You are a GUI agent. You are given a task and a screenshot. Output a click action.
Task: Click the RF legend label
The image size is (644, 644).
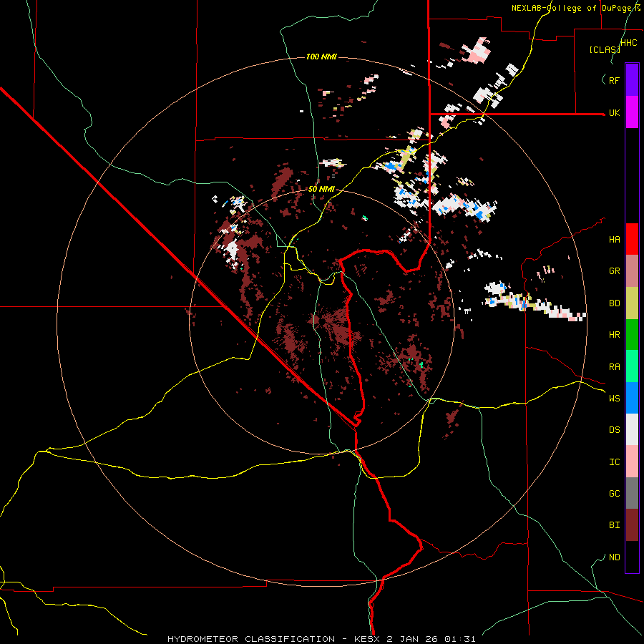pos(614,80)
